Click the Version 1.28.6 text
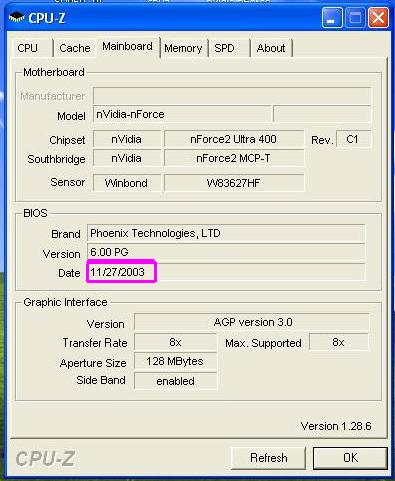 click(336, 426)
